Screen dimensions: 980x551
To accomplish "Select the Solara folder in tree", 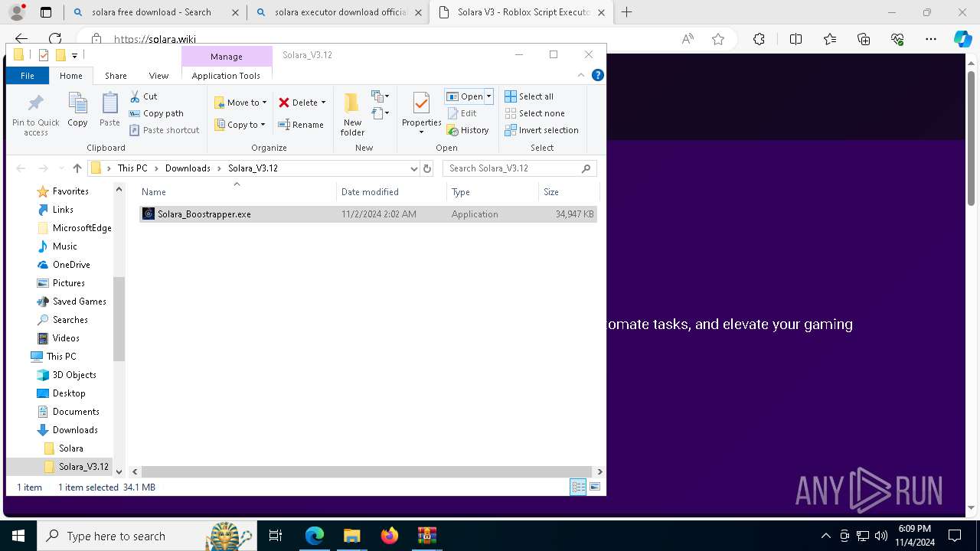I will pos(70,448).
